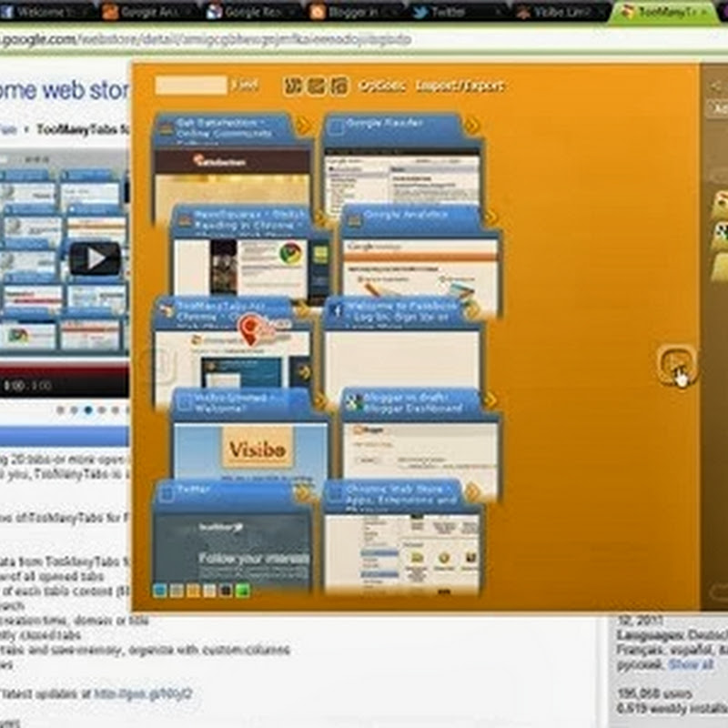Viewport: 728px width, 728px height.
Task: Click the middle sort icon in the orange toolbar
Action: point(316,86)
